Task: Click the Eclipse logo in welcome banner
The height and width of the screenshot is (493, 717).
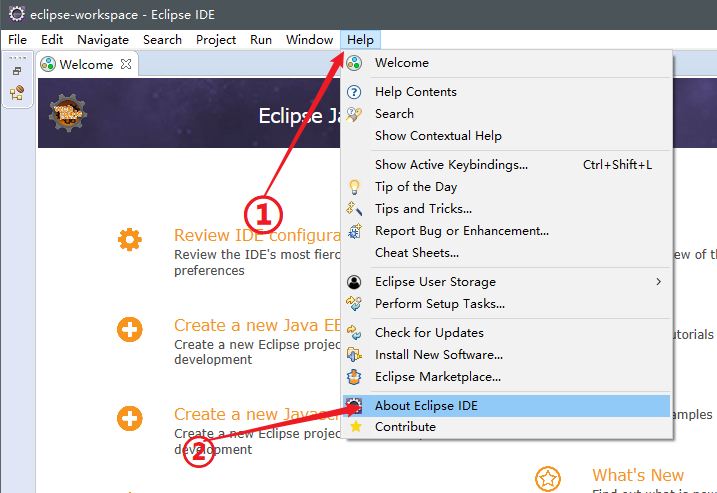Action: point(68,113)
